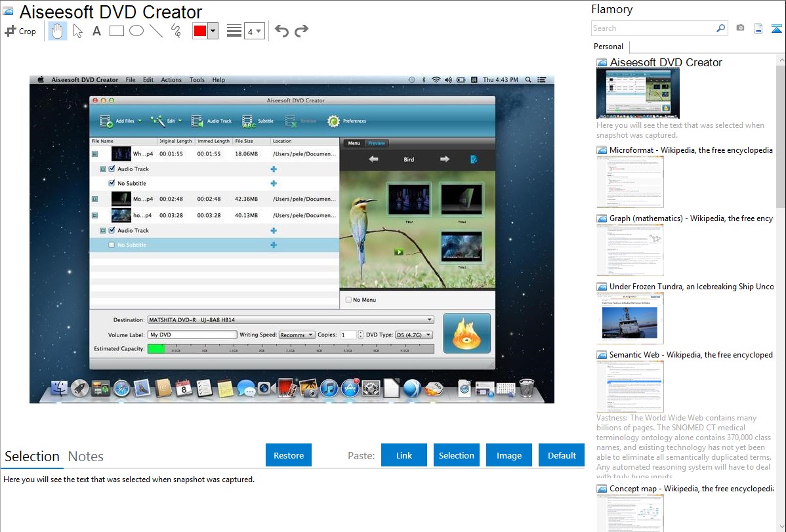Viewport: 786px width, 532px height.
Task: Click the camera capture icon
Action: tap(740, 28)
